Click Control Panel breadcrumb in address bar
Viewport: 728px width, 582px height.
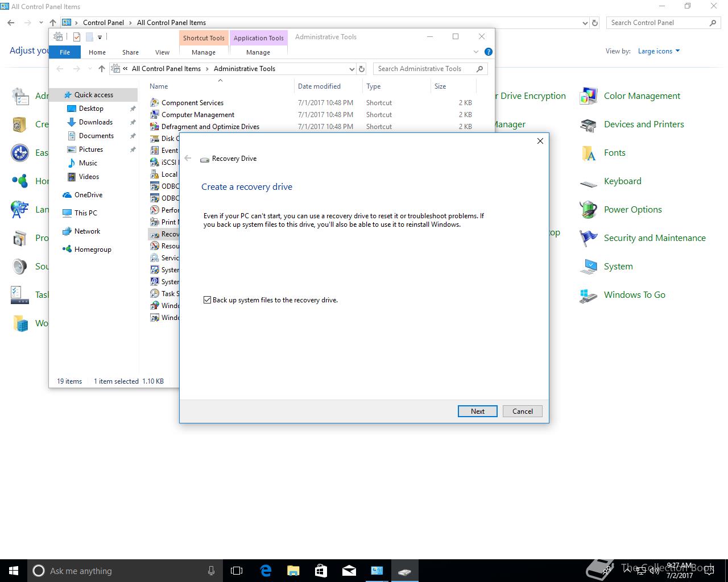pos(104,23)
